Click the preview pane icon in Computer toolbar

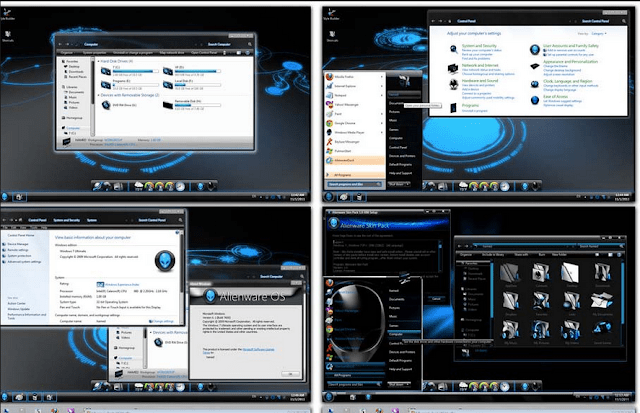tap(239, 53)
